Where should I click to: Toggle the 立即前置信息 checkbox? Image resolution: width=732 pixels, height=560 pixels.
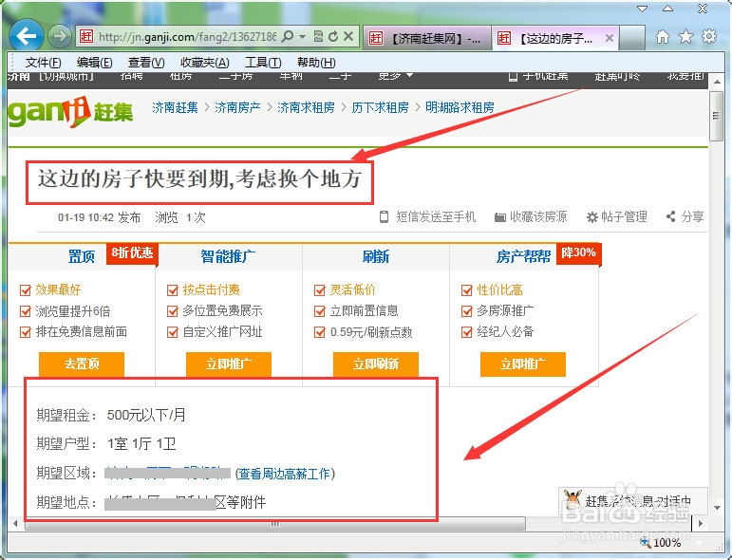click(x=320, y=311)
